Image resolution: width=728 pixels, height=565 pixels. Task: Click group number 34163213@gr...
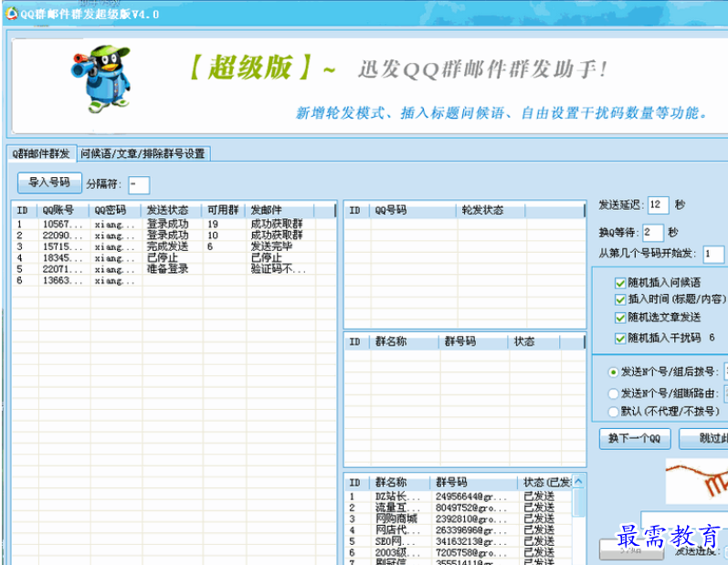(x=471, y=541)
